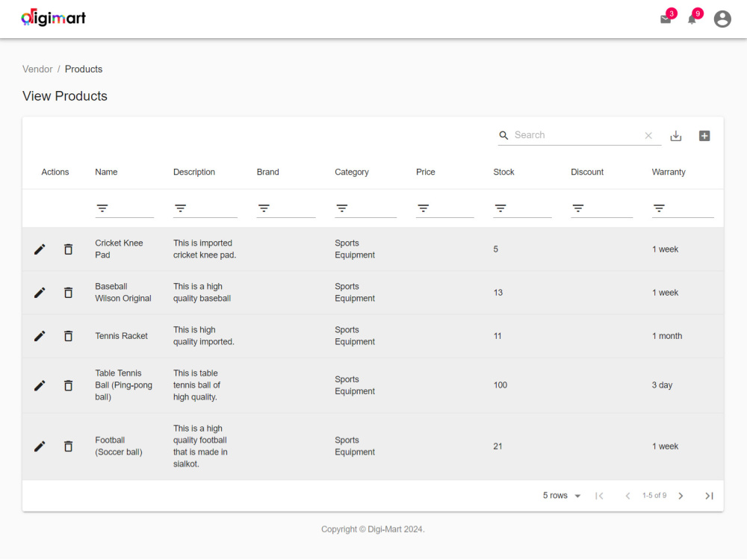Click the Brand column filter field
This screenshot has width=747, height=560.
[286, 208]
